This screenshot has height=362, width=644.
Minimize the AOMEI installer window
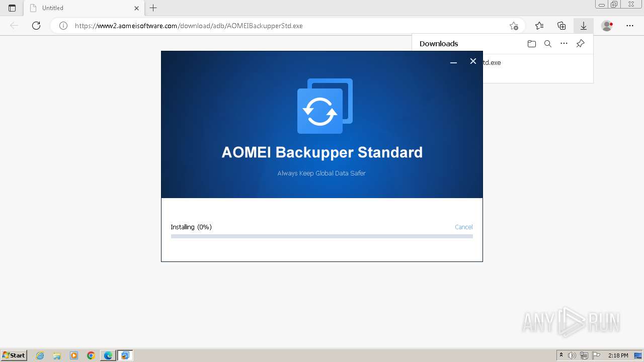pos(453,62)
